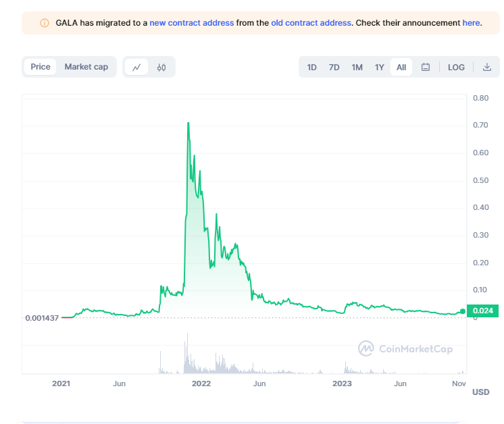The image size is (504, 424).
Task: Open the new contract address link
Action: pyautogui.click(x=192, y=23)
